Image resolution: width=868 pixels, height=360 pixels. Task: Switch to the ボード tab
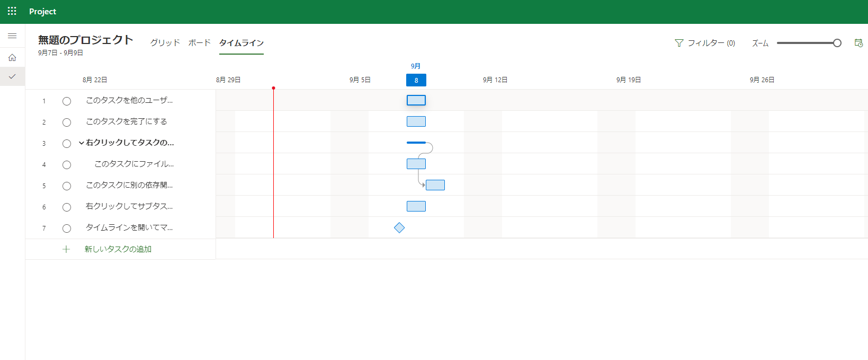point(199,42)
